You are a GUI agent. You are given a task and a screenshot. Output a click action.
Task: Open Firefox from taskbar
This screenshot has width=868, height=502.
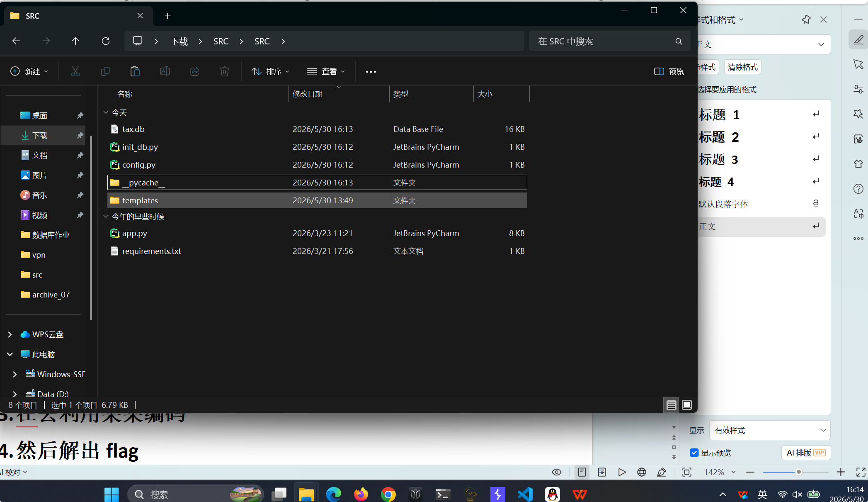(361, 494)
